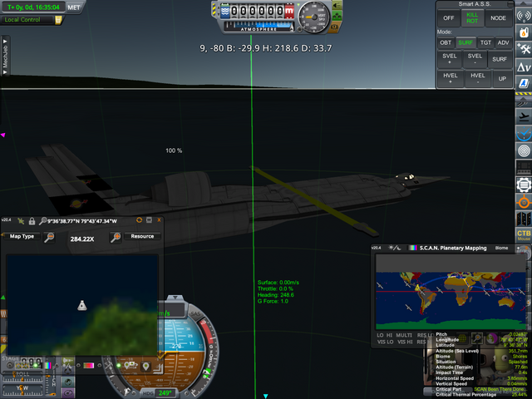Image resolution: width=532 pixels, height=399 pixels.
Task: Click the orange refresh icon on zoom map
Action: point(139,220)
